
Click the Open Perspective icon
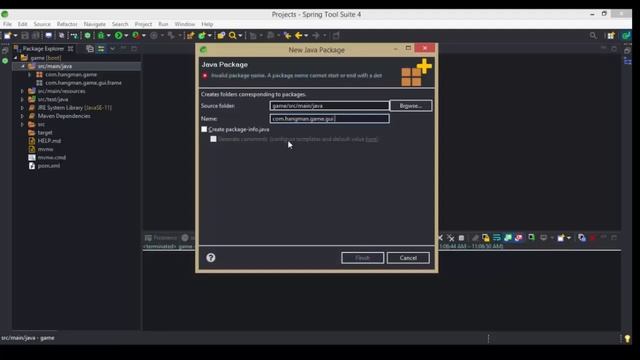[x=611, y=36]
